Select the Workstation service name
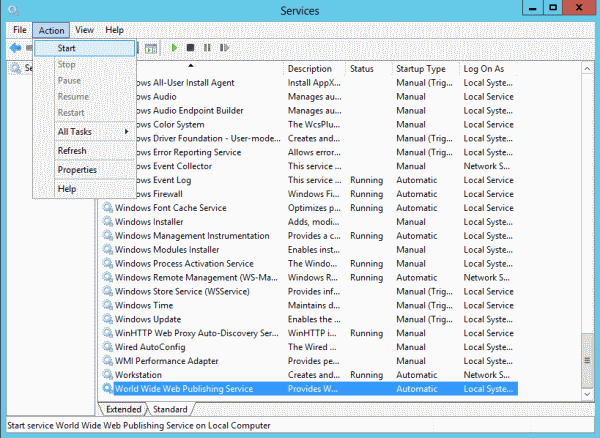 (138, 375)
